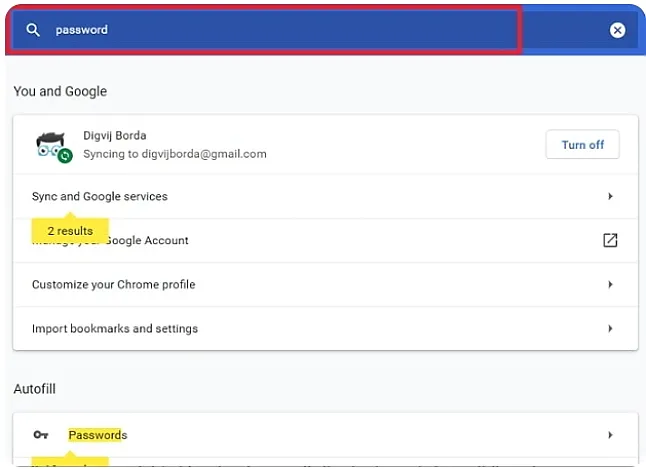The width and height of the screenshot is (646, 469).
Task: Expand the Passwords row arrow
Action: coord(610,435)
